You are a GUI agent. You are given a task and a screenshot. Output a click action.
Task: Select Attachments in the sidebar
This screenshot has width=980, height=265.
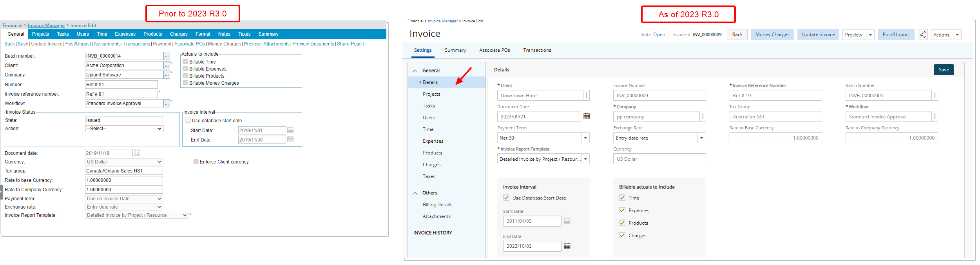tap(437, 216)
